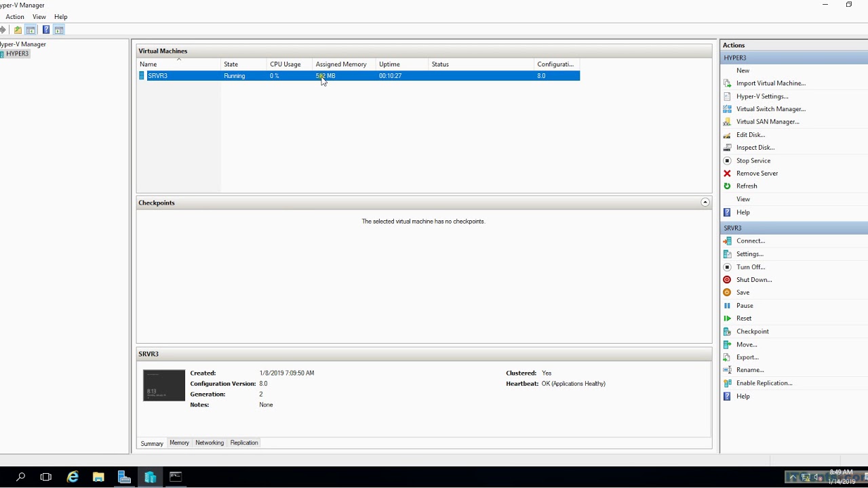Click the Running state cell of SRVR3
Screen dimensions: 868x488
click(235, 76)
